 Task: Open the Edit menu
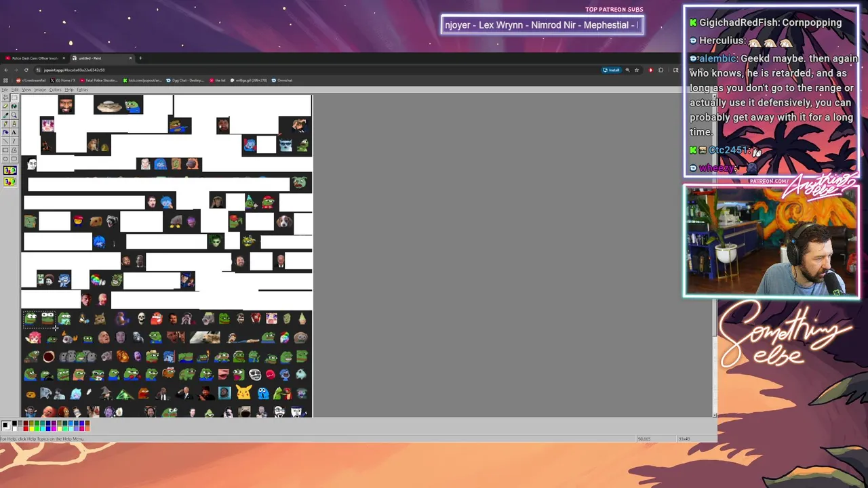point(15,89)
